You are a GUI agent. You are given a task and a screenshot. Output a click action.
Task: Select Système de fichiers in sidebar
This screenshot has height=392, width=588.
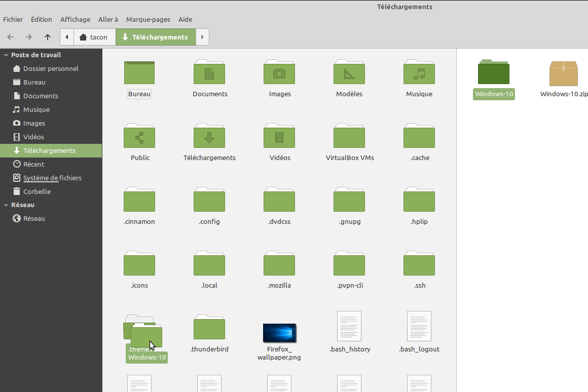[x=52, y=178]
